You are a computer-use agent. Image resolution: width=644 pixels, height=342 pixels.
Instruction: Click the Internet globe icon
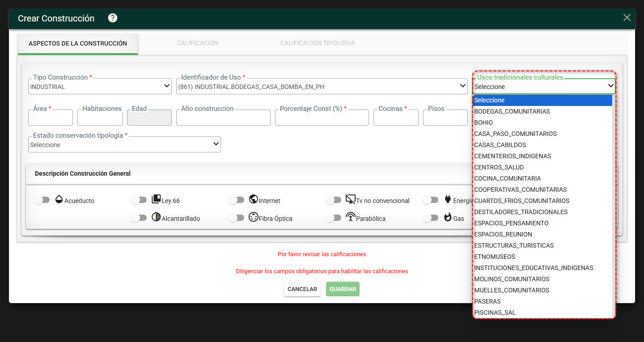click(x=254, y=199)
